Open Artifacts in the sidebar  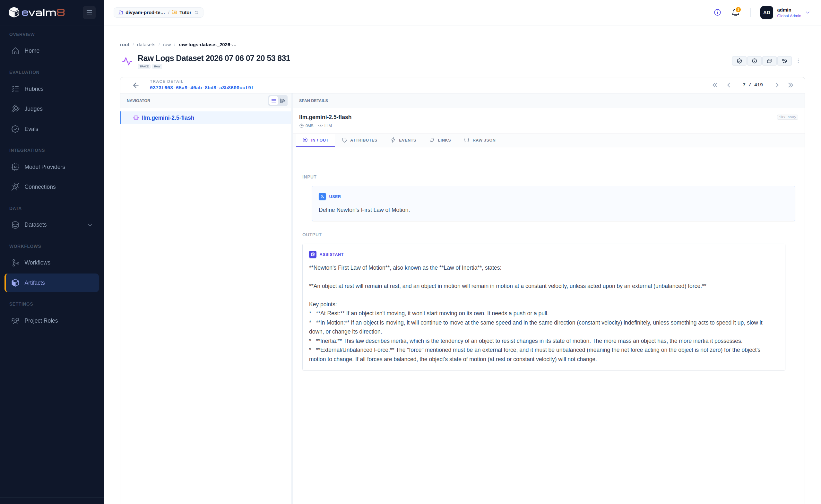(52, 283)
